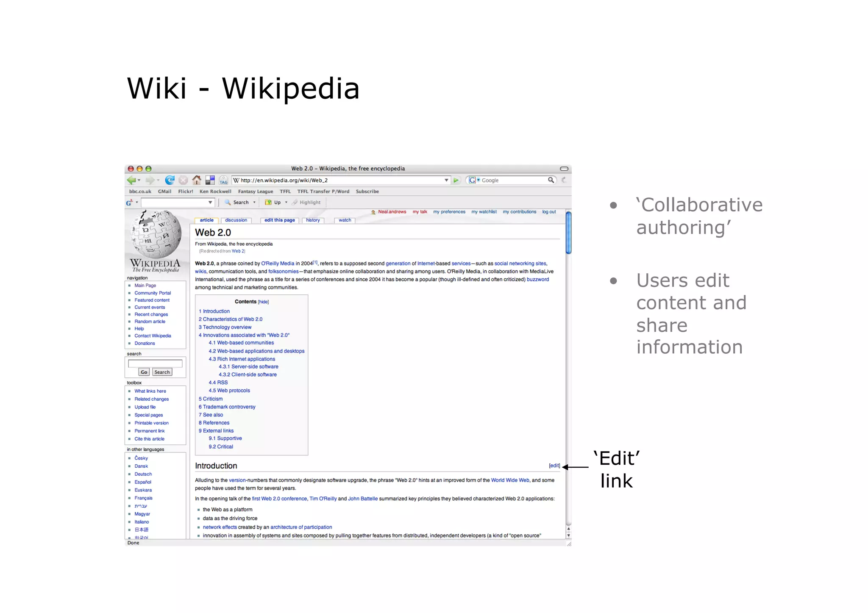
Task: Click the red Stop loading icon
Action: tap(183, 180)
